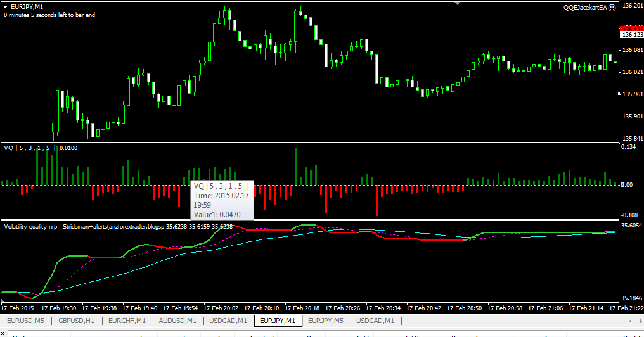
Task: Click the 35.1846 volatility scale value
Action: (632, 298)
